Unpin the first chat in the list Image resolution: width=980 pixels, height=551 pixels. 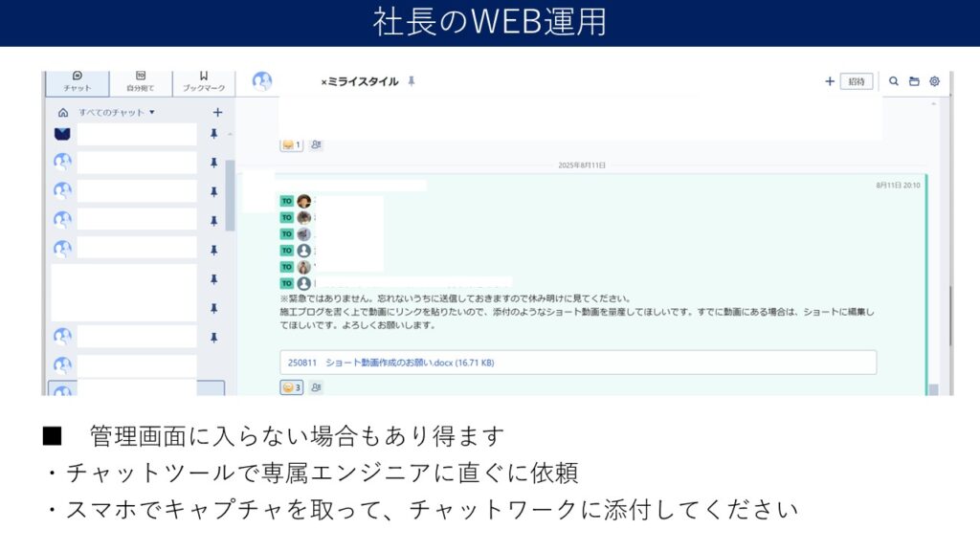(214, 134)
